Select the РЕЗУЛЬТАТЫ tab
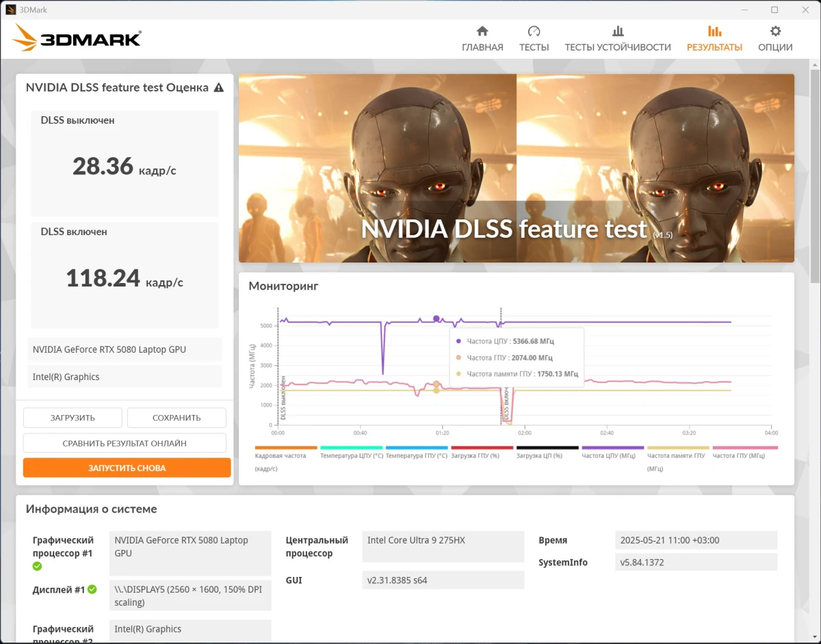Image resolution: width=821 pixels, height=644 pixels. click(x=714, y=39)
